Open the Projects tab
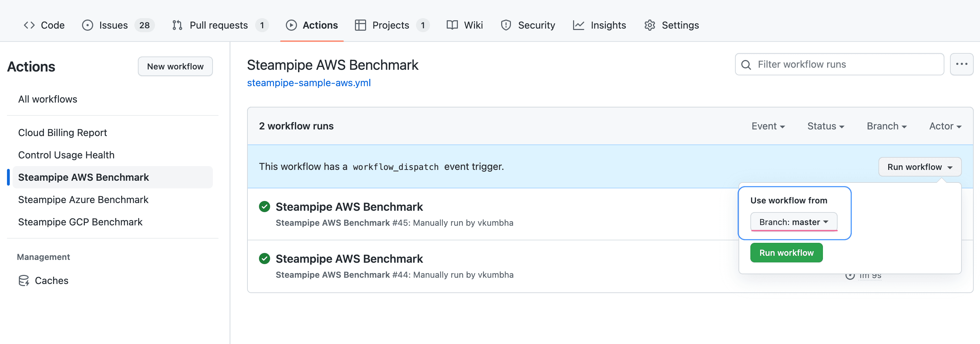The width and height of the screenshot is (980, 344). pyautogui.click(x=392, y=25)
